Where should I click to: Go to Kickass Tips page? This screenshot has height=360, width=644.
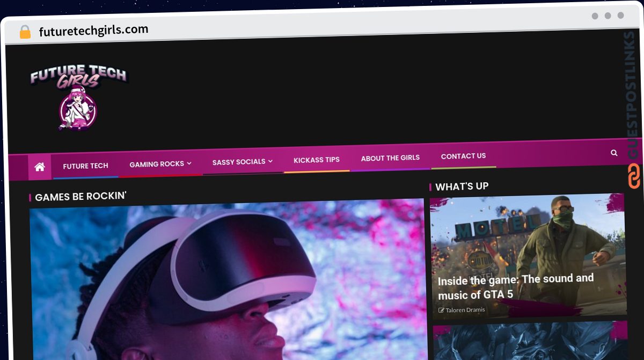pyautogui.click(x=317, y=160)
